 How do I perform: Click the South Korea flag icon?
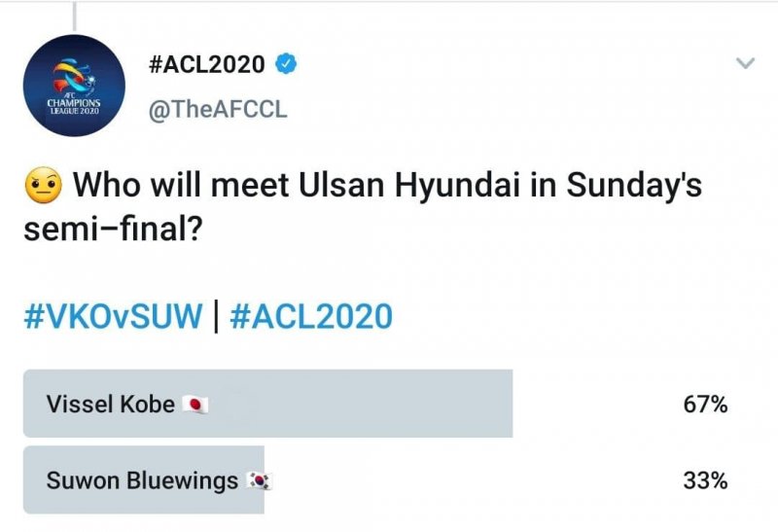click(x=257, y=480)
